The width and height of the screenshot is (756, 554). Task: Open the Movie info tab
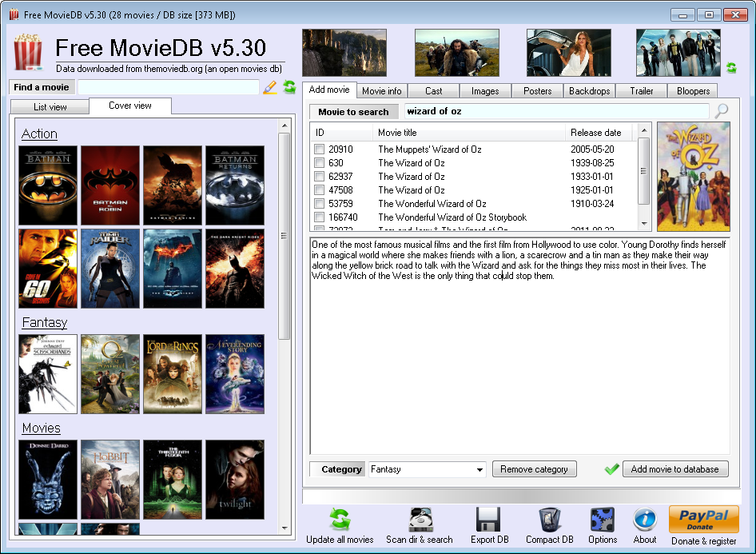[x=382, y=91]
